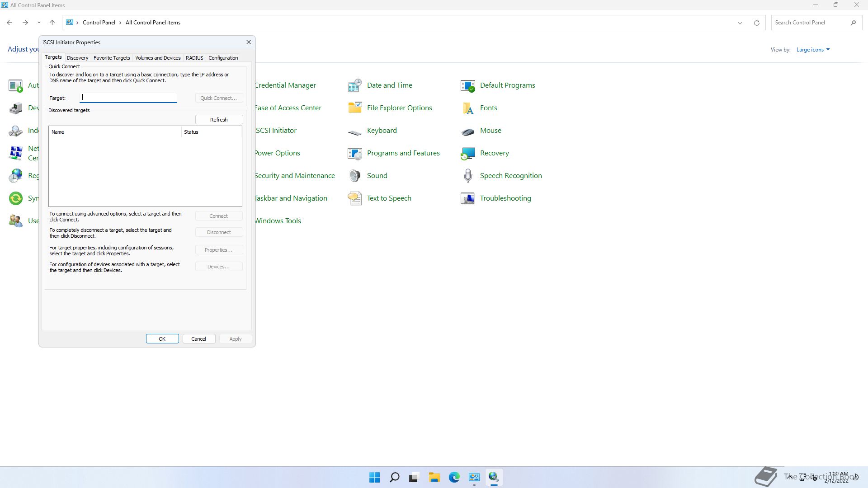Select the Volumes and Devices tab

158,58
